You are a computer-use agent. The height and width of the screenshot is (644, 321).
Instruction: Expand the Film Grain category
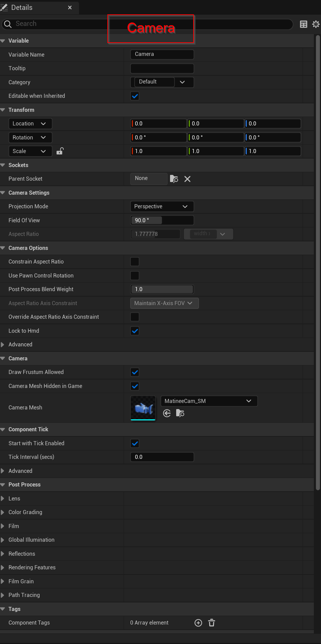pos(3,581)
